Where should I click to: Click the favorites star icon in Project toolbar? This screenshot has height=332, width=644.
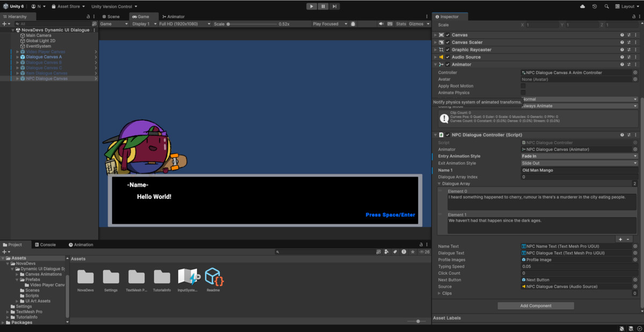(x=412, y=252)
